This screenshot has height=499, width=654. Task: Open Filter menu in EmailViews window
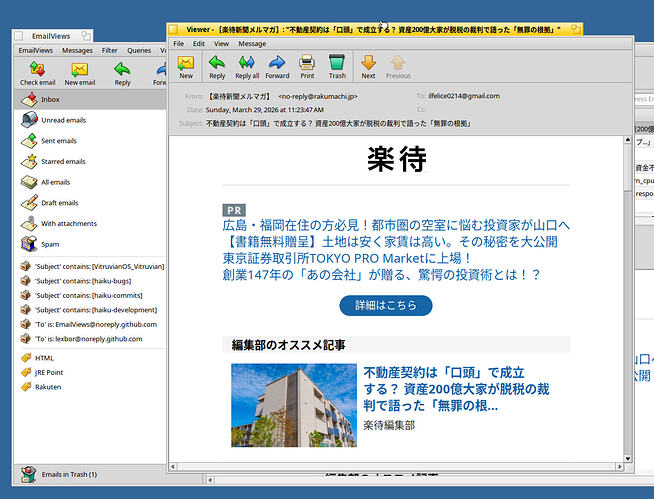(109, 50)
